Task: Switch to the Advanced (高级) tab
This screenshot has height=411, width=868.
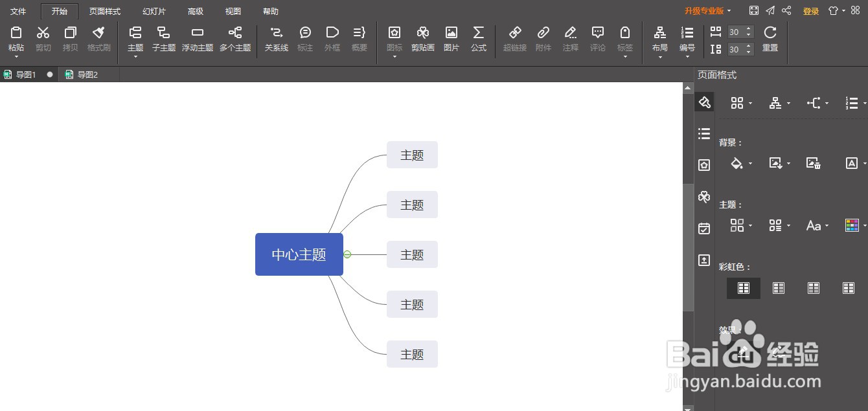Action: [x=196, y=12]
